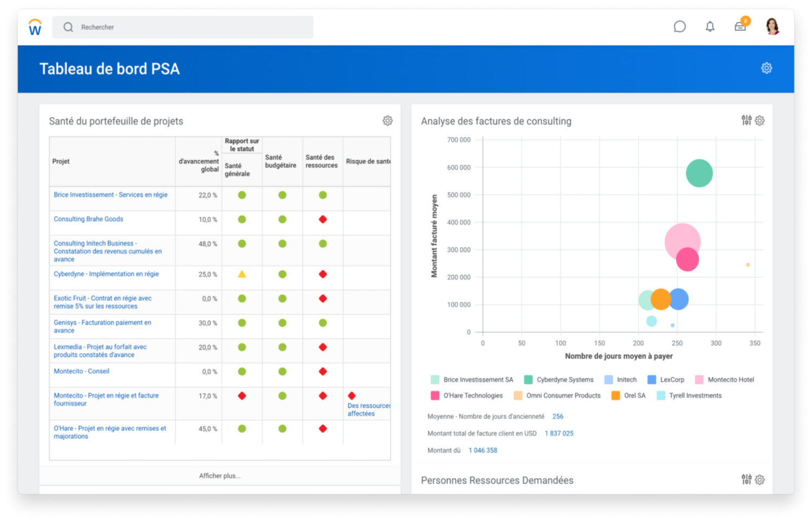Screen dimensions: 812x521
Task: Open Des ressources affectées risk link
Action: (369, 410)
